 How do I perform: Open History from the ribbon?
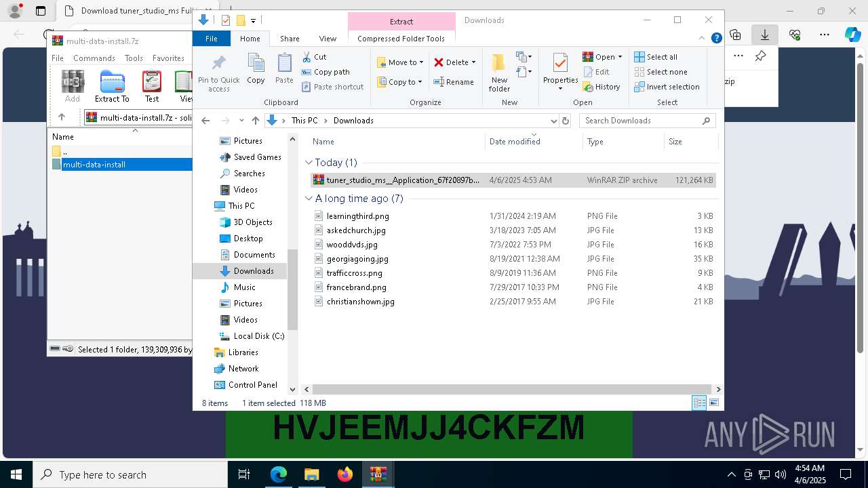pyautogui.click(x=601, y=87)
